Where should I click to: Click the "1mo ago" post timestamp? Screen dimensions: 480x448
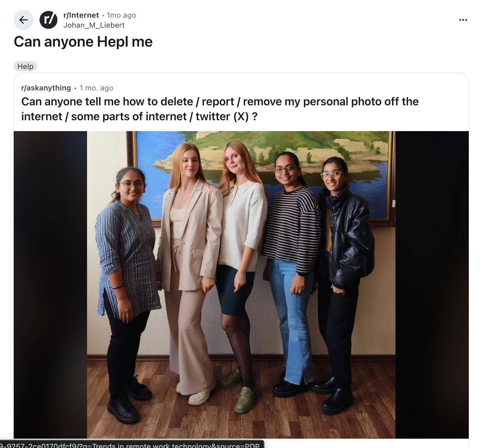tap(121, 15)
